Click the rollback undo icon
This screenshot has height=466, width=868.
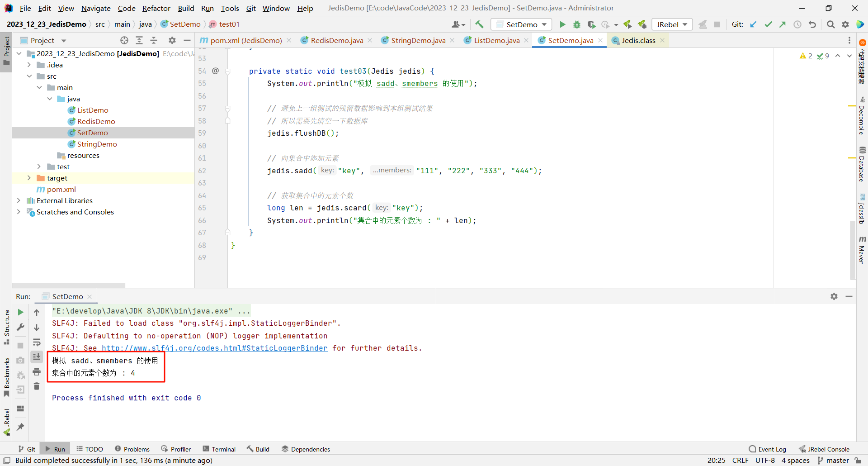click(812, 24)
